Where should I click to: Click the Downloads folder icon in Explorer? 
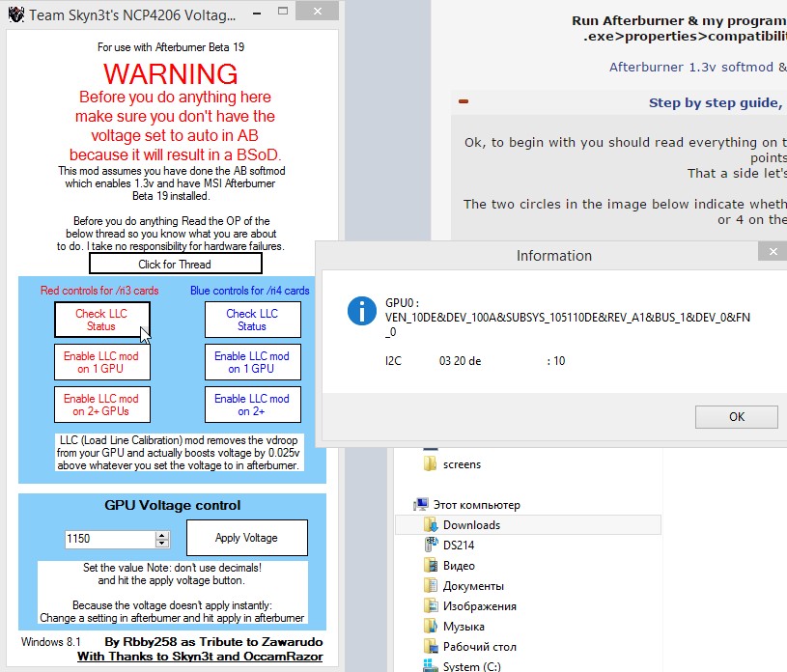(x=430, y=525)
